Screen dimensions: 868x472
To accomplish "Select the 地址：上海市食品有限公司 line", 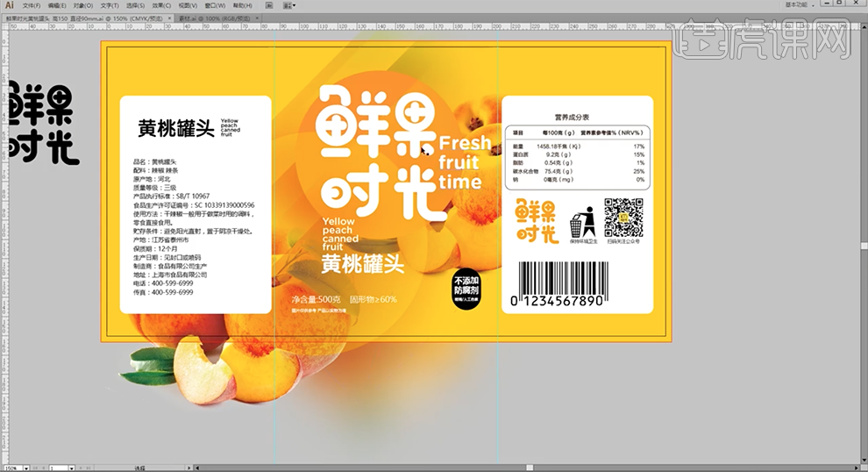I will tap(170, 275).
